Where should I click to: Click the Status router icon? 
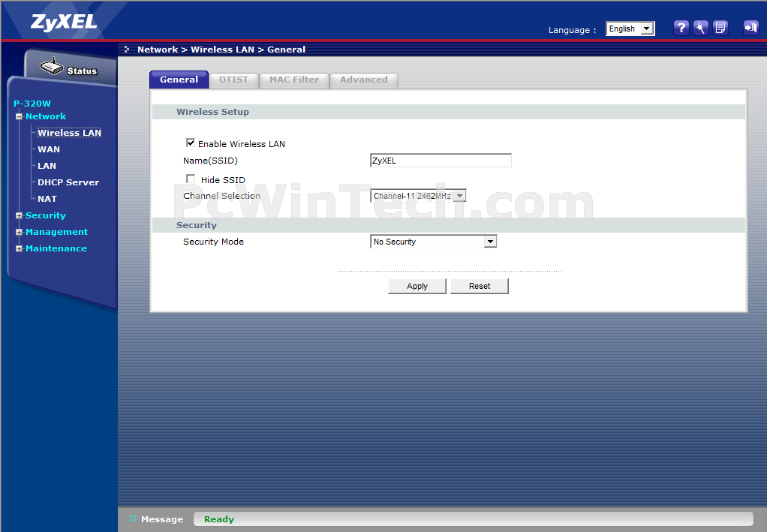[x=51, y=67]
